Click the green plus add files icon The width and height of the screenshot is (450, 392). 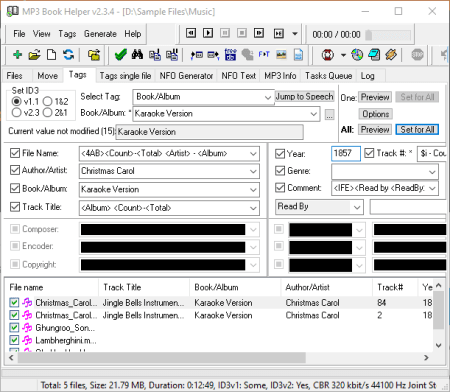pos(17,55)
